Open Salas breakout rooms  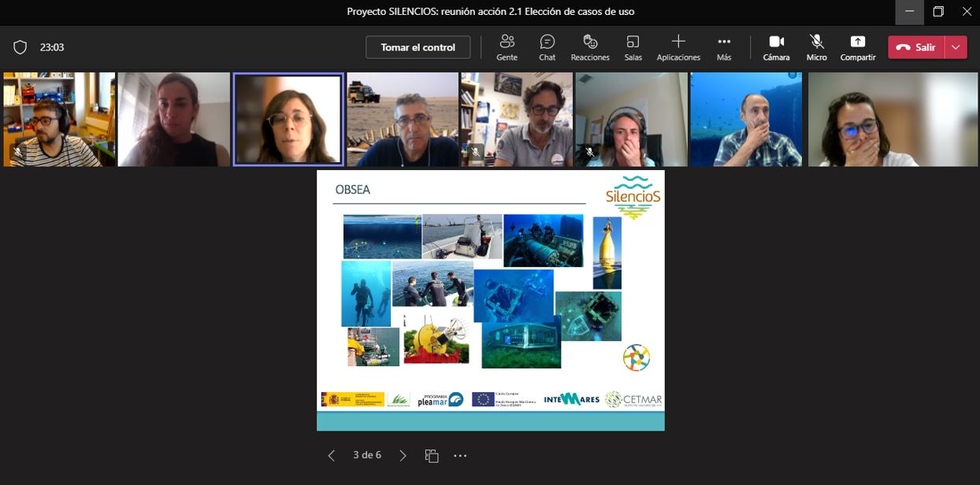(633, 47)
